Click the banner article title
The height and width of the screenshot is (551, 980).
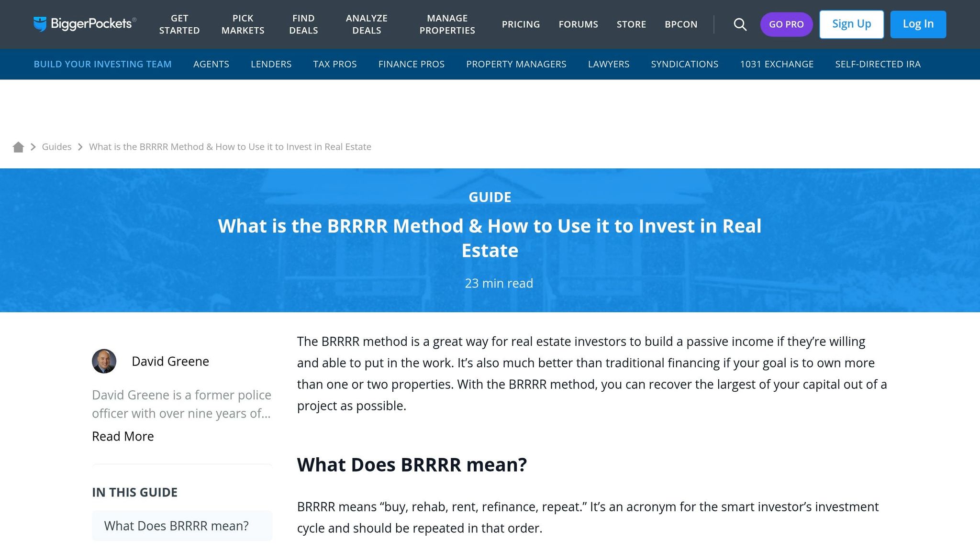(x=490, y=238)
